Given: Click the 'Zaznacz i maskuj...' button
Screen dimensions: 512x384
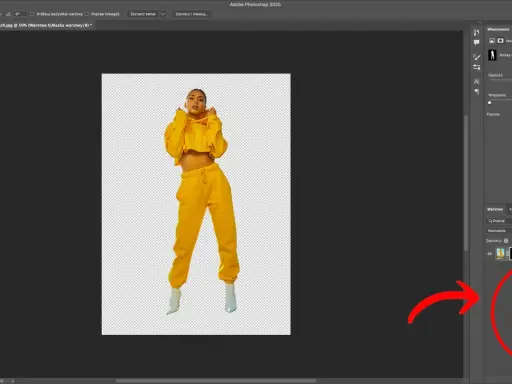Looking at the screenshot, I should coord(191,14).
